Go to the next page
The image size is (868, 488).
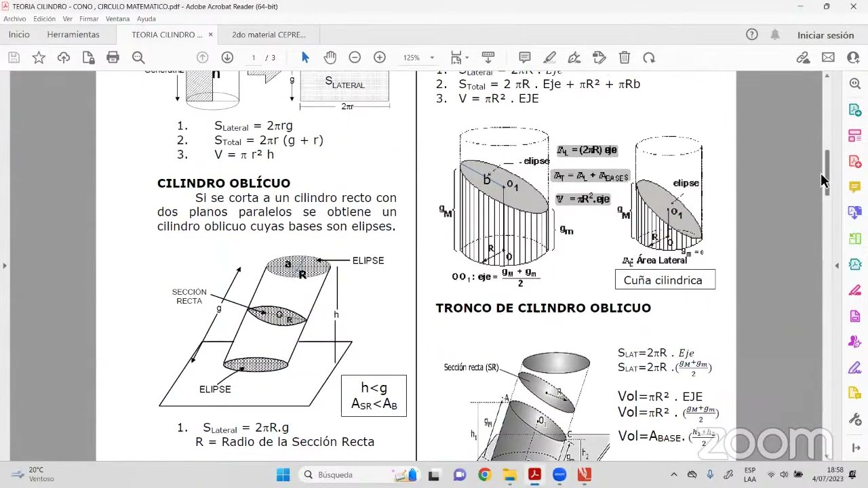pyautogui.click(x=227, y=58)
